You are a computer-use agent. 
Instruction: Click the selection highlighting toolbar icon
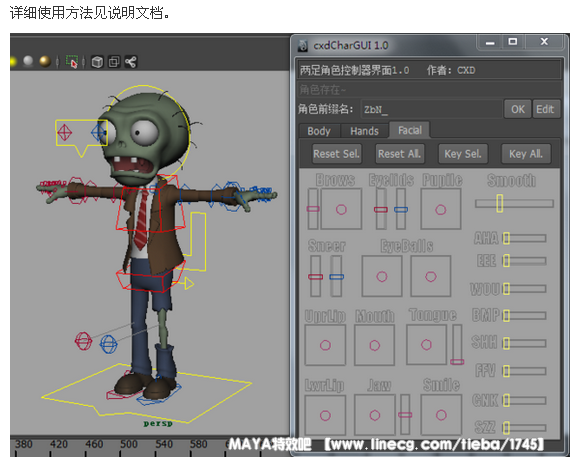(72, 62)
